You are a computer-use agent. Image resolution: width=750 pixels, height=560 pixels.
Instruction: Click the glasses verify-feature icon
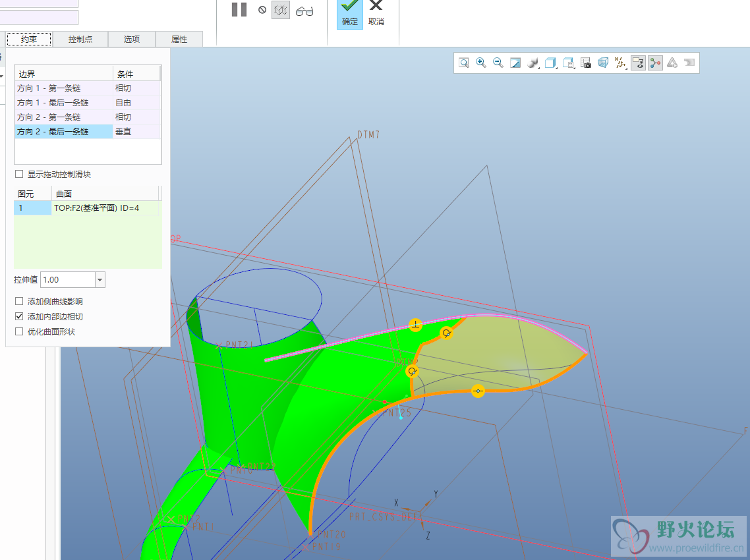(x=304, y=11)
